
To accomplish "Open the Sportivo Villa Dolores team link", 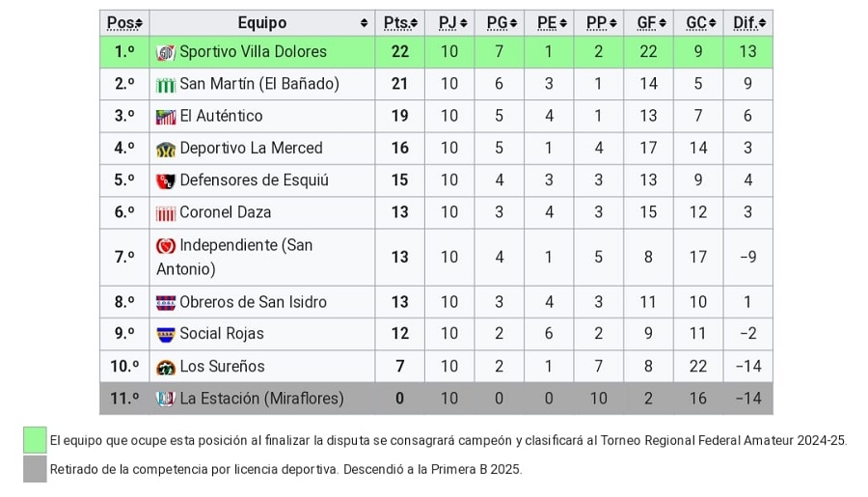I will click(253, 52).
